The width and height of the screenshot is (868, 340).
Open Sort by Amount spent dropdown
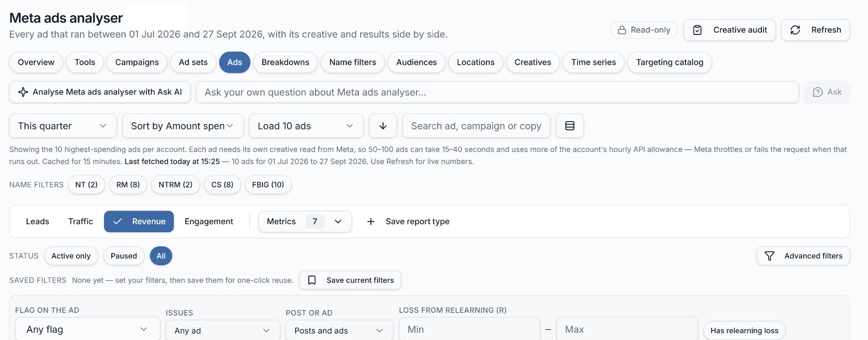183,126
